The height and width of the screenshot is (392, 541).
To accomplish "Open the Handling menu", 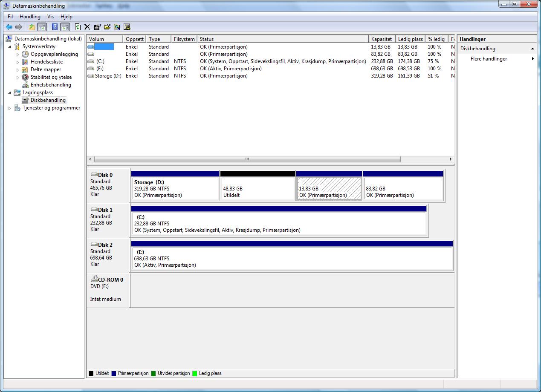I will tap(30, 17).
